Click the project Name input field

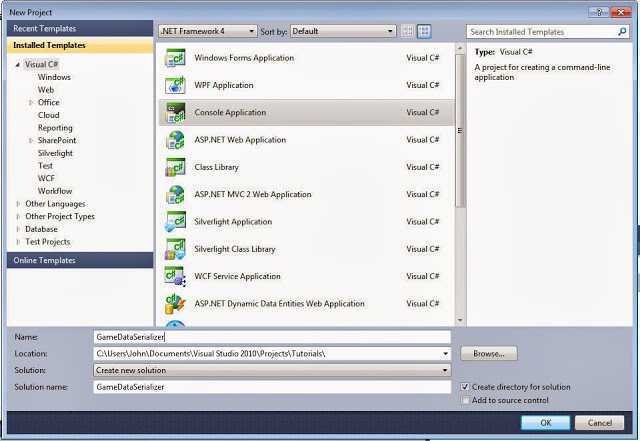[272, 337]
